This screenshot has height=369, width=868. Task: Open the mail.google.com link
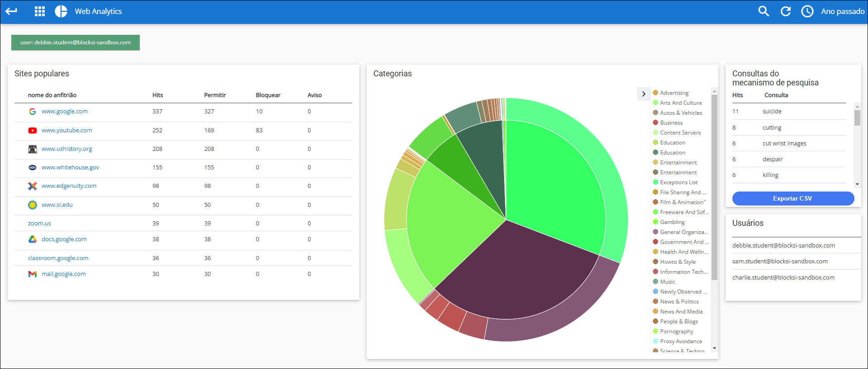64,274
